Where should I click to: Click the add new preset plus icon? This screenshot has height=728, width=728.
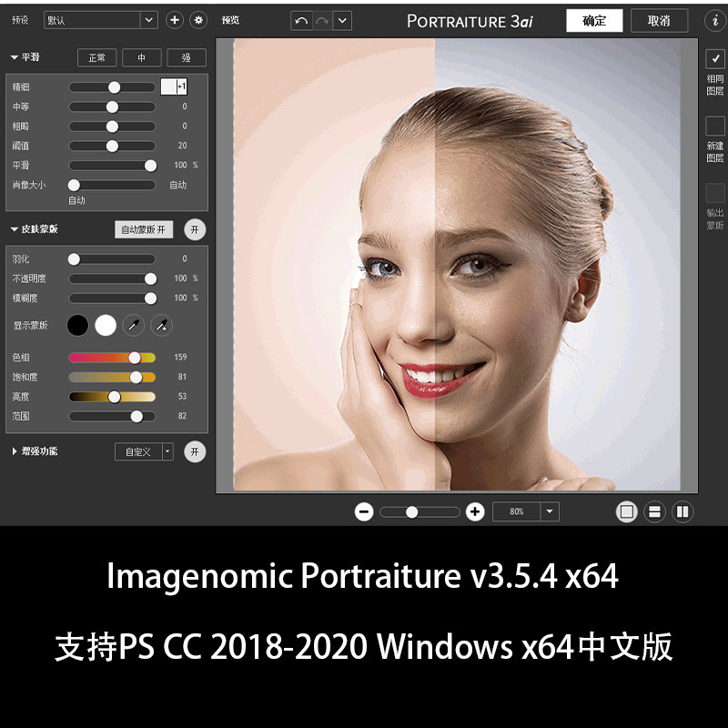tap(174, 19)
